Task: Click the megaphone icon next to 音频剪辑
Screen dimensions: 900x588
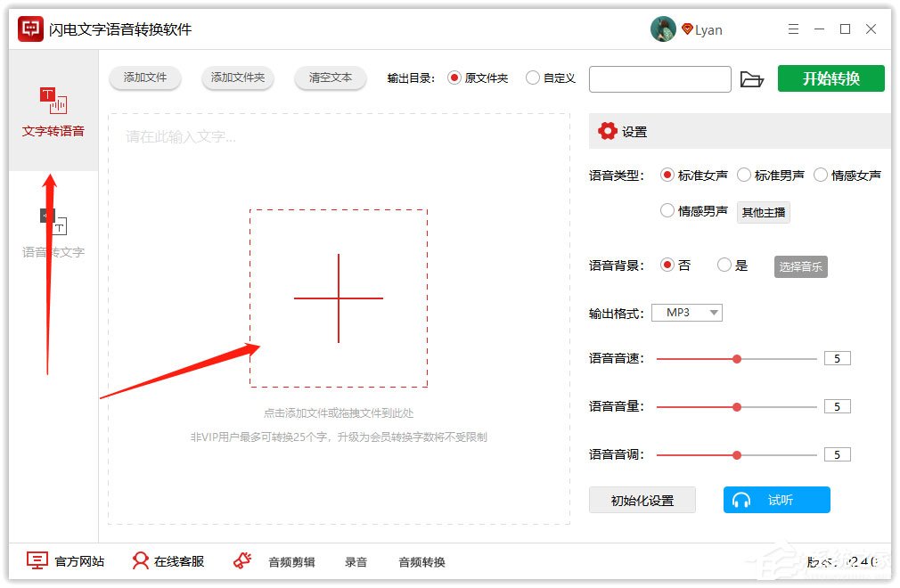Action: (241, 561)
